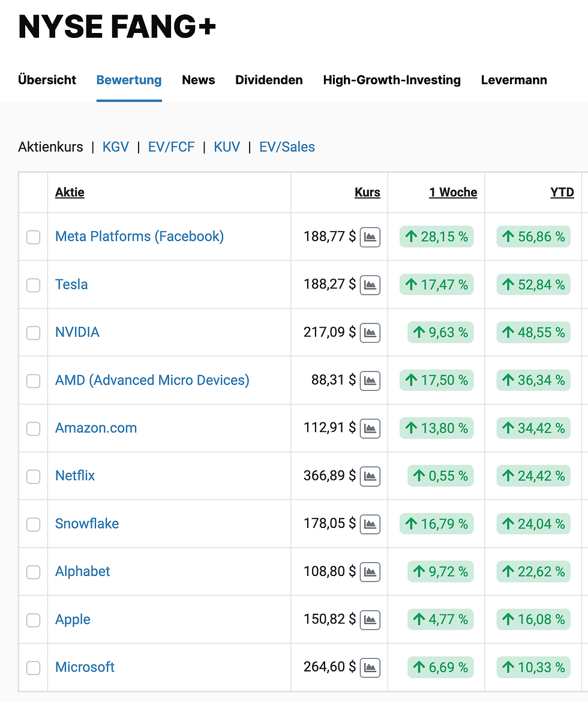
Task: Select the Netflix checkbox
Action: [33, 476]
